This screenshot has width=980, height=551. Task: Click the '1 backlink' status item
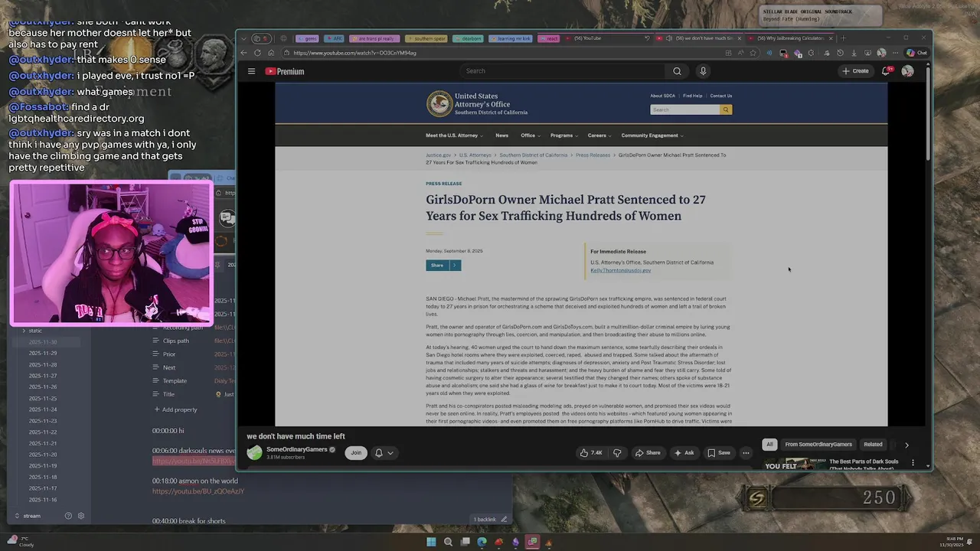click(x=485, y=520)
